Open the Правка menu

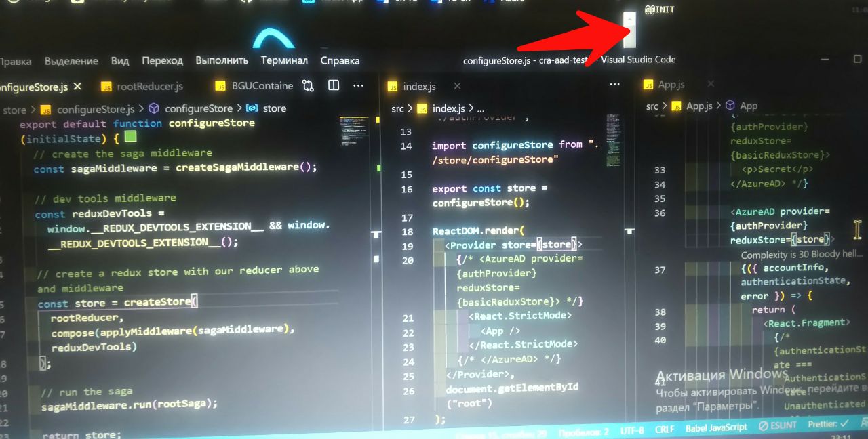click(15, 61)
